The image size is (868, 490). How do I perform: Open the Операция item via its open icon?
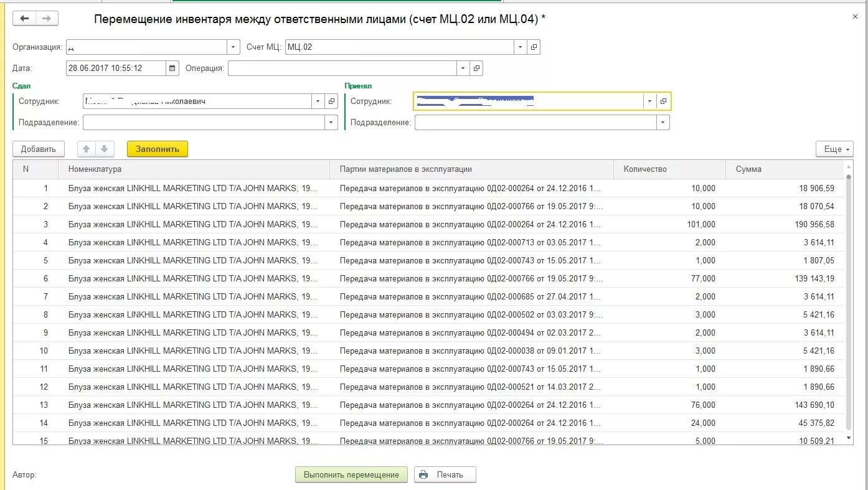[x=476, y=68]
